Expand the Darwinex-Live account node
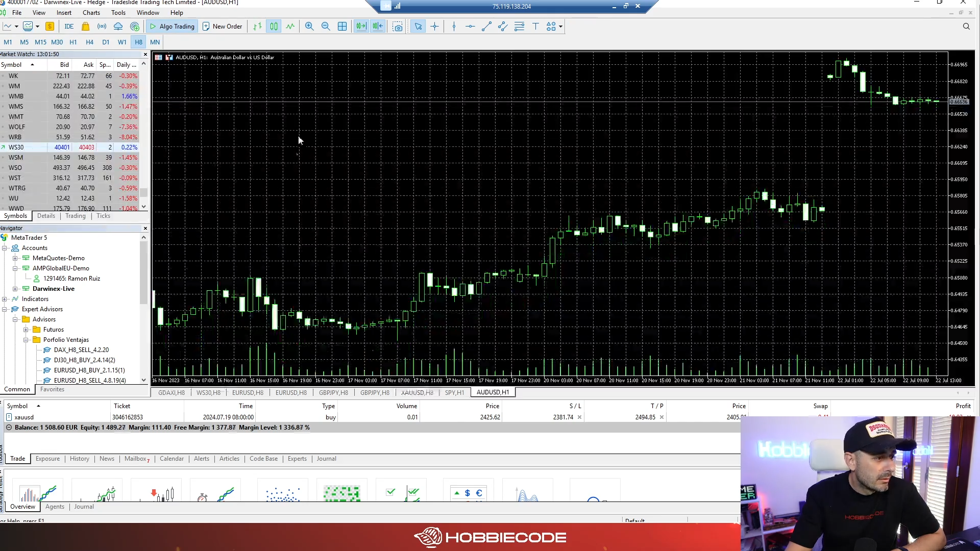This screenshot has width=980, height=551. click(15, 289)
